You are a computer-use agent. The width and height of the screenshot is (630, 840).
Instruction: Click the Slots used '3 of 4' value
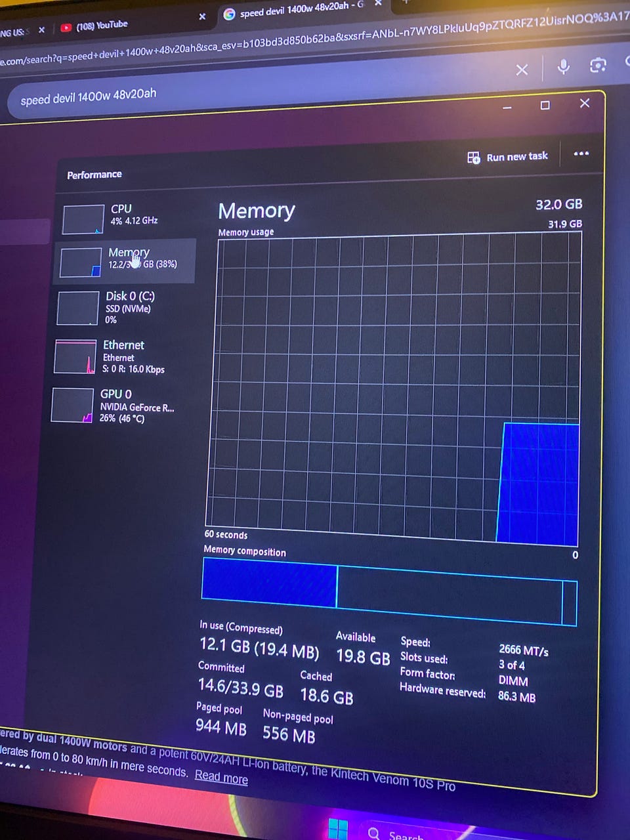(511, 664)
